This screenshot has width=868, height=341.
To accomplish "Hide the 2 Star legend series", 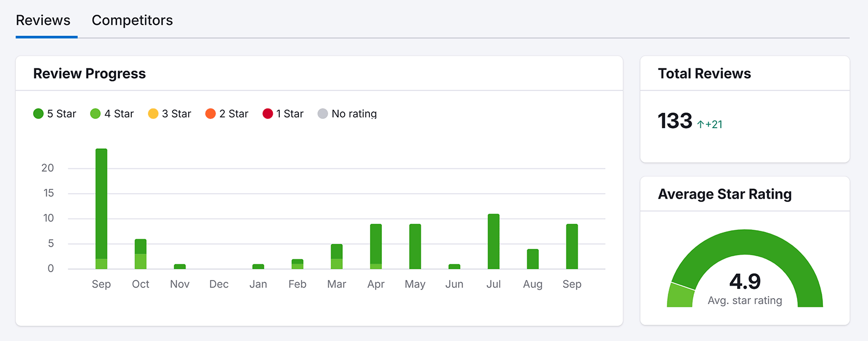I will coord(227,113).
